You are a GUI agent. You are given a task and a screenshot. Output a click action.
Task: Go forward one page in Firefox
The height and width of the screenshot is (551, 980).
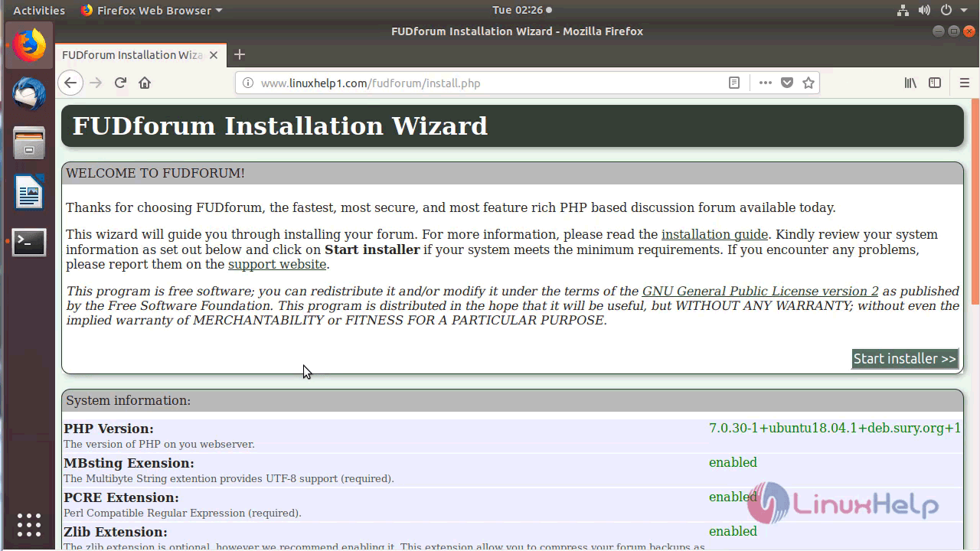pyautogui.click(x=96, y=83)
